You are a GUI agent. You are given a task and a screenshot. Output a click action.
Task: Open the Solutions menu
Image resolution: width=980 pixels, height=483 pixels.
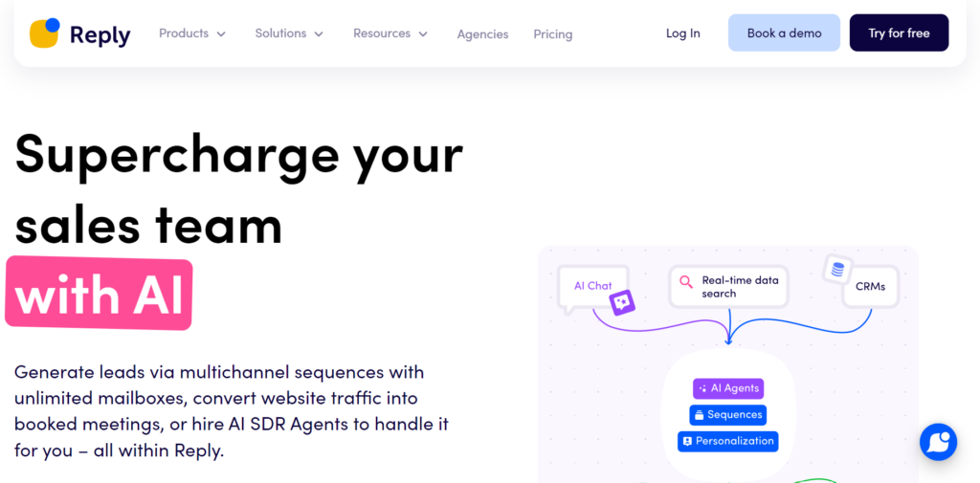click(x=289, y=33)
